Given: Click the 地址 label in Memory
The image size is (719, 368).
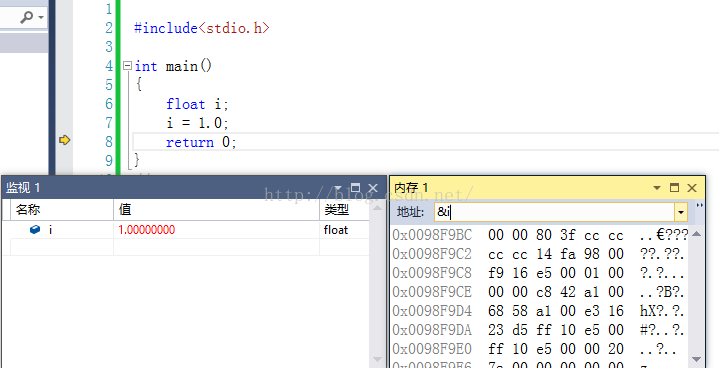Looking at the screenshot, I should pyautogui.click(x=411, y=212).
